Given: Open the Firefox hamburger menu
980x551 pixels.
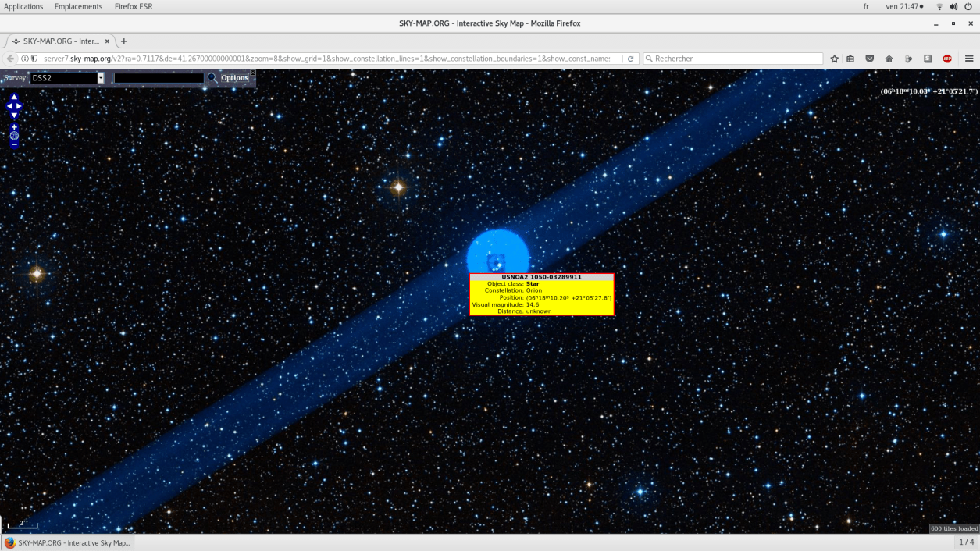Looking at the screenshot, I should pyautogui.click(x=969, y=59).
